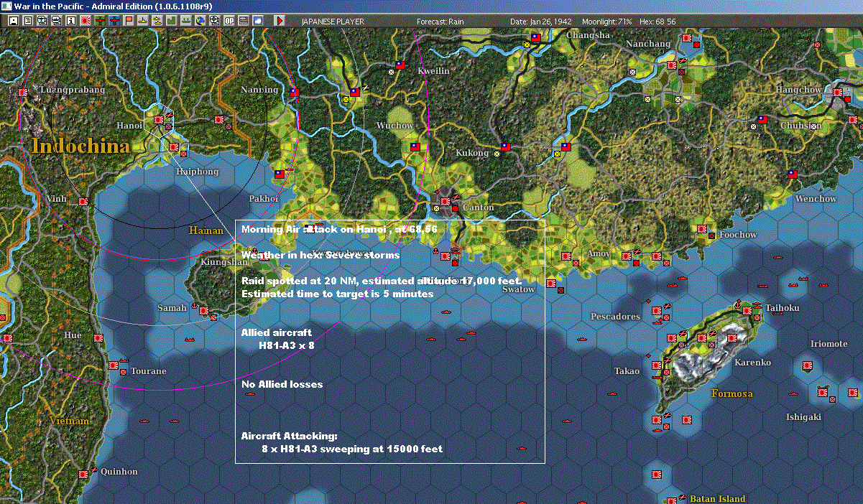Click the 'No Allied losses' line
This screenshot has height=504, width=863.
(x=282, y=384)
